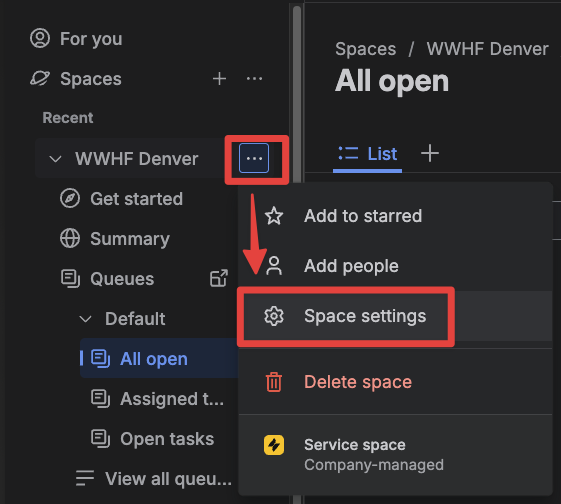The height and width of the screenshot is (504, 561).
Task: Click the Summary globe icon
Action: pyautogui.click(x=70, y=238)
